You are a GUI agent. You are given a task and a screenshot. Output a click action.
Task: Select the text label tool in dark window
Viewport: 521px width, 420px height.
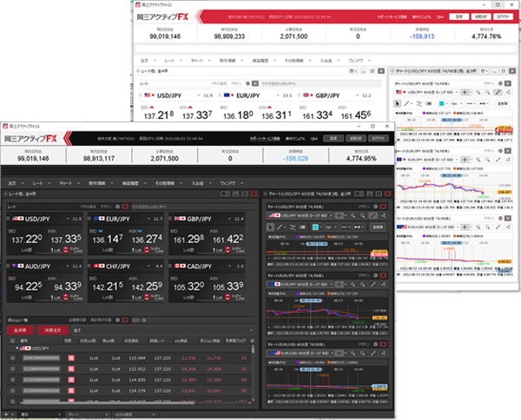coord(302,227)
